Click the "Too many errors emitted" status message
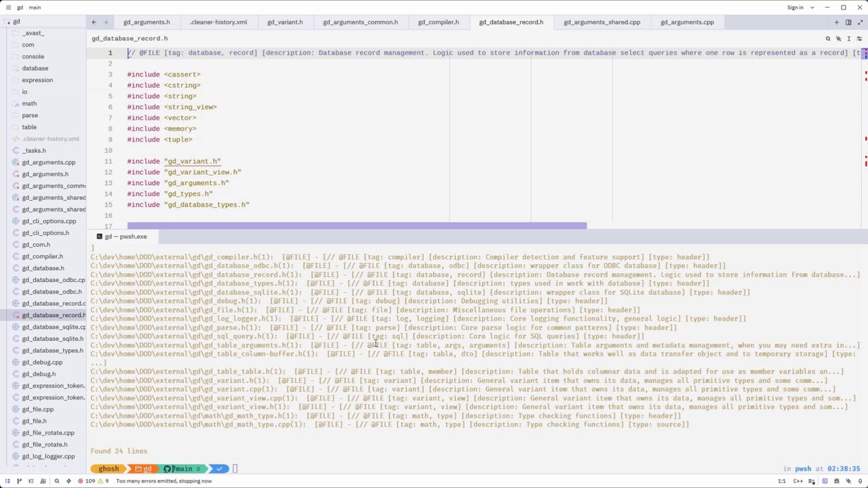 [163, 481]
